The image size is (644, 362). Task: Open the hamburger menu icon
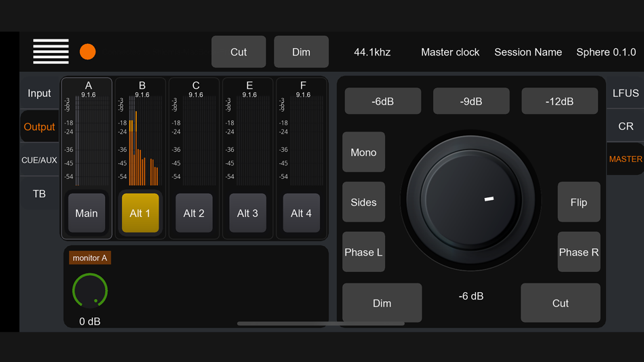click(51, 52)
